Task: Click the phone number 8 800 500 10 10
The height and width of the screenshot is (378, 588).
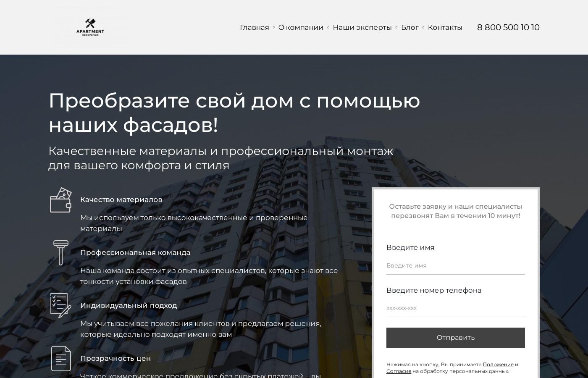Action: click(x=508, y=27)
